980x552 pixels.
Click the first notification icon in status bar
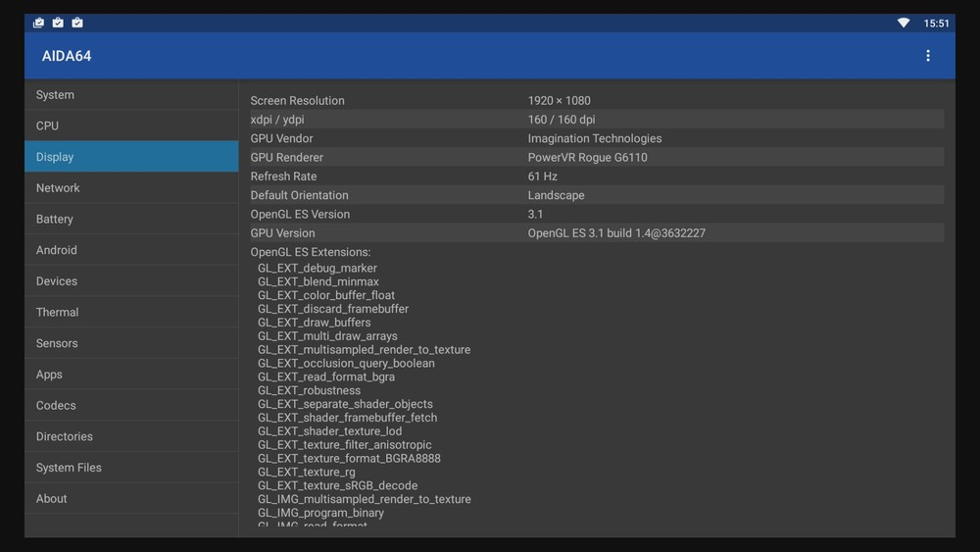pos(38,23)
